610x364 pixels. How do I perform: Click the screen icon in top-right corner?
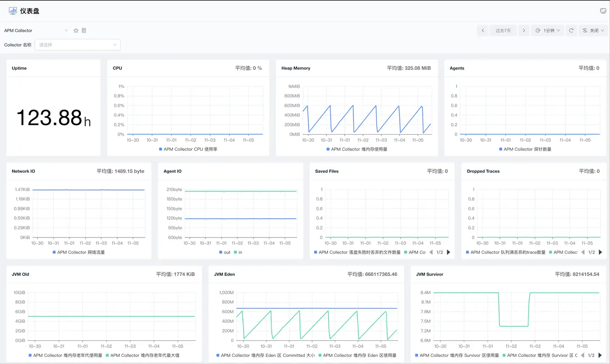[x=603, y=11]
